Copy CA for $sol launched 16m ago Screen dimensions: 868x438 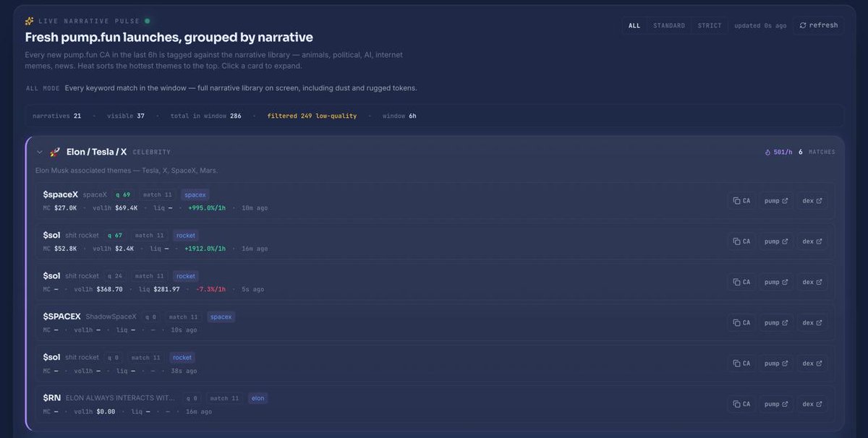[741, 241]
